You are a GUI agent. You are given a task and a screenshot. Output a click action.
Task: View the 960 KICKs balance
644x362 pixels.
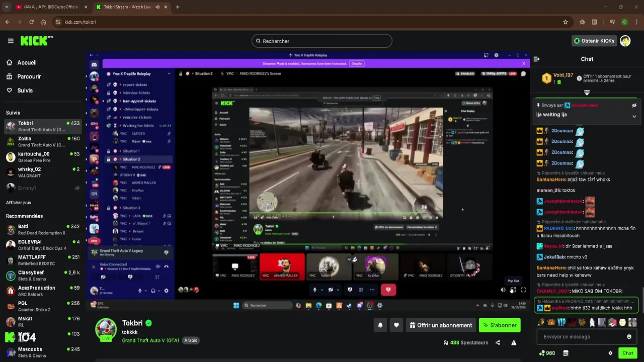point(547,353)
